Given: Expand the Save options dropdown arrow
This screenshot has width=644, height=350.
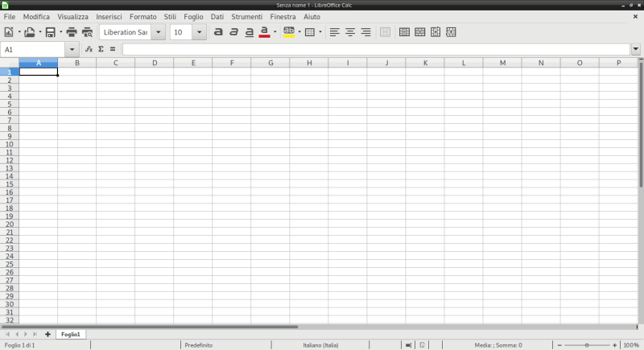Looking at the screenshot, I should pos(61,32).
